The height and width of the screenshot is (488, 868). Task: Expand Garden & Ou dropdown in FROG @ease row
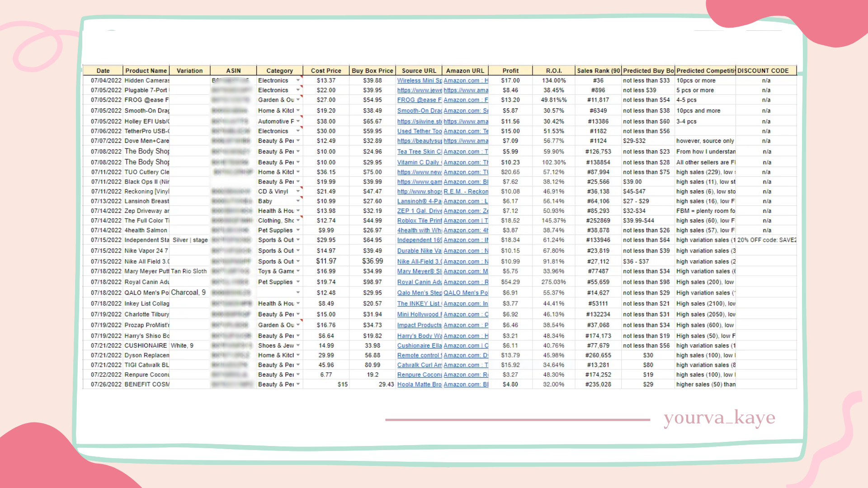pos(298,100)
